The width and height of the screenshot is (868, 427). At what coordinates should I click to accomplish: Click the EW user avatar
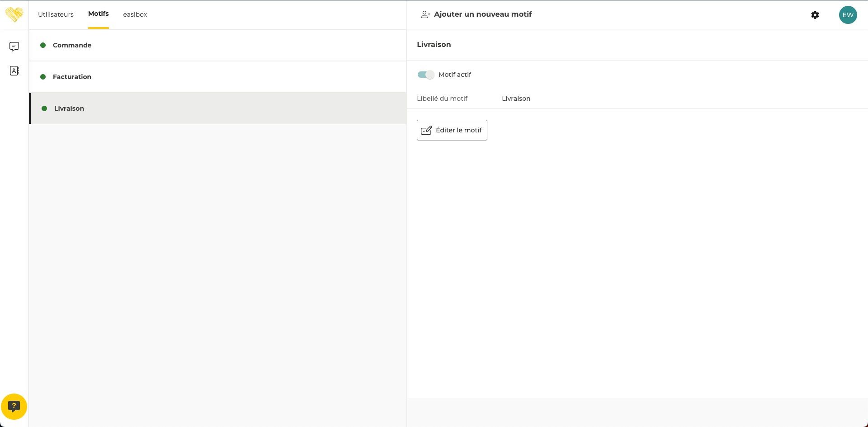(848, 15)
